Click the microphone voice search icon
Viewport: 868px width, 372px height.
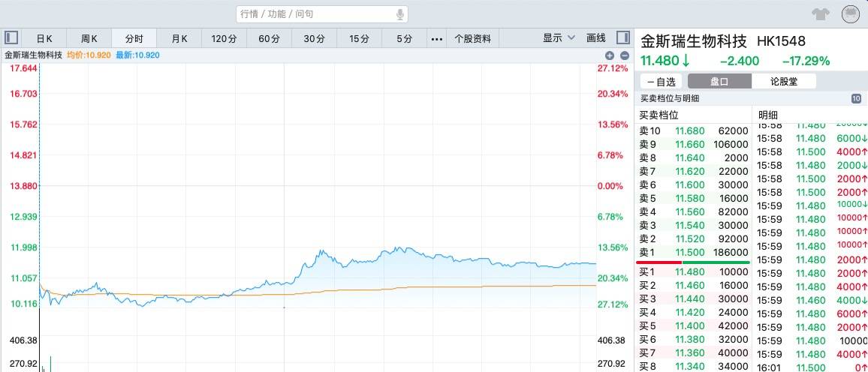(x=400, y=14)
